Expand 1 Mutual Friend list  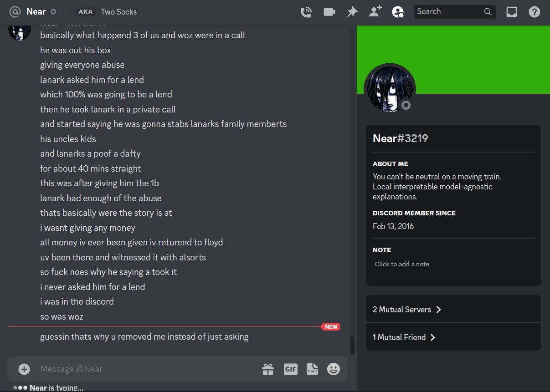(453, 337)
